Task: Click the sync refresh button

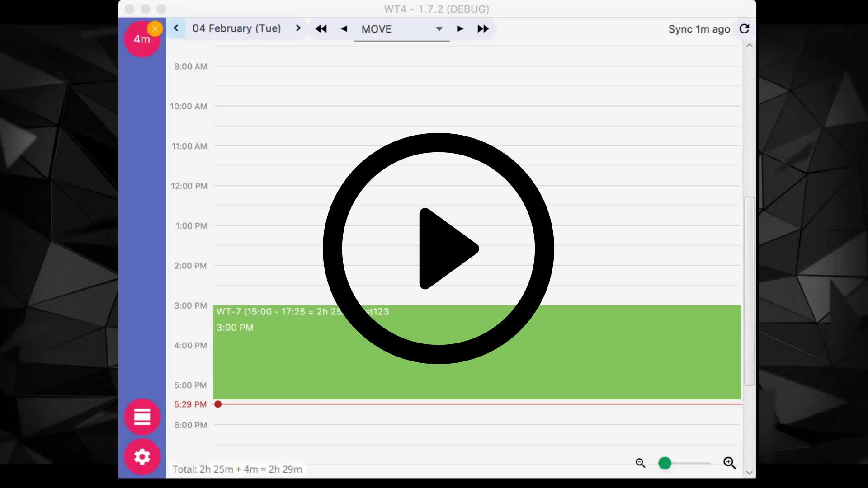Action: click(745, 28)
